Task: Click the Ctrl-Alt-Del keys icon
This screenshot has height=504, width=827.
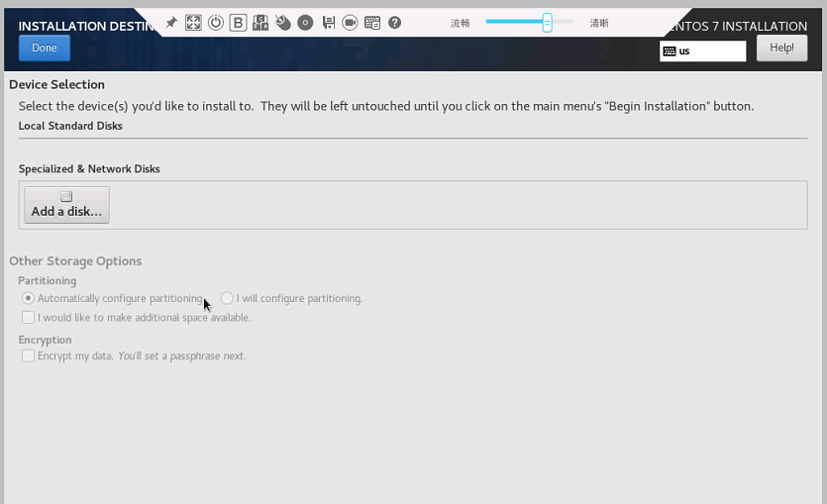Action: coord(260,23)
